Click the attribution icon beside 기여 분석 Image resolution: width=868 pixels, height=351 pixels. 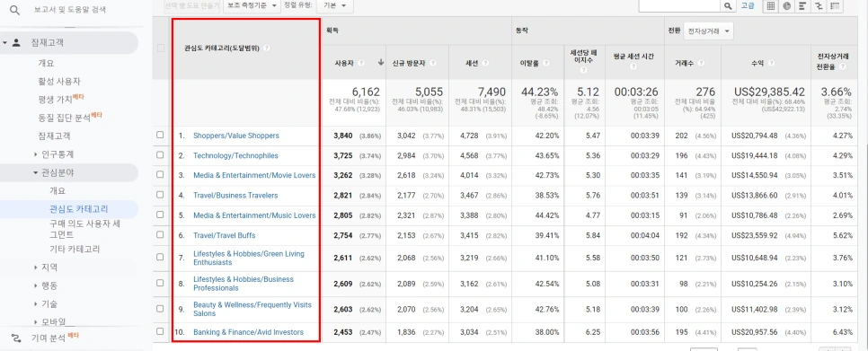(x=16, y=338)
